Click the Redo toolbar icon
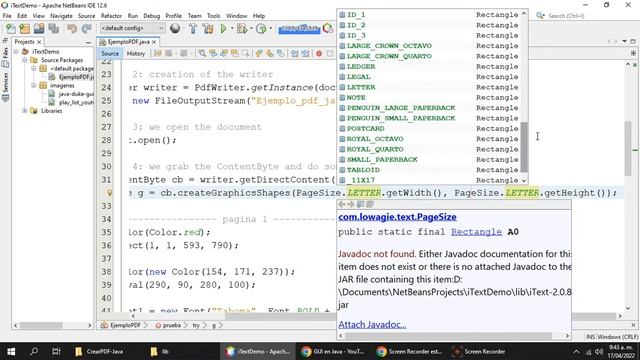Image resolution: width=640 pixels, height=360 pixels. click(x=86, y=29)
